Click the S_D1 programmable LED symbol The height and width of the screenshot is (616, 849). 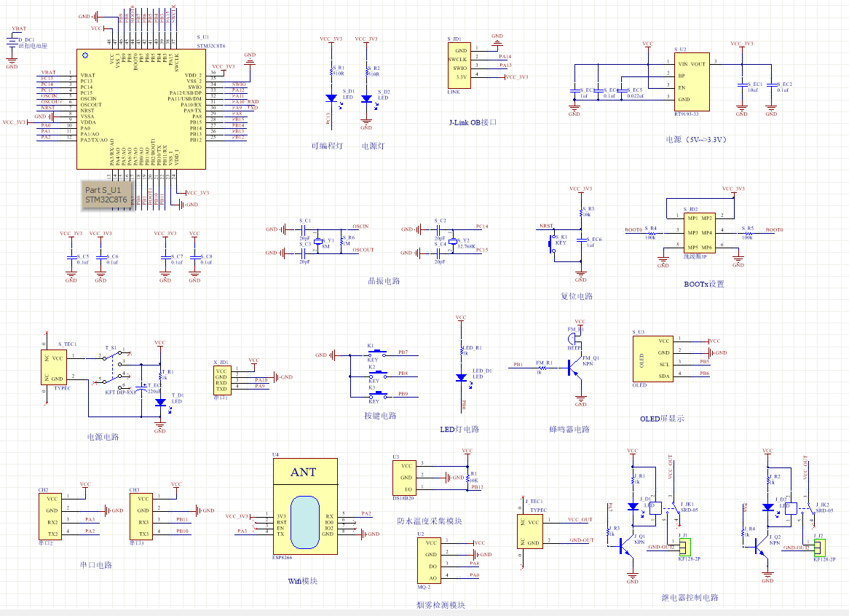pyautogui.click(x=331, y=98)
